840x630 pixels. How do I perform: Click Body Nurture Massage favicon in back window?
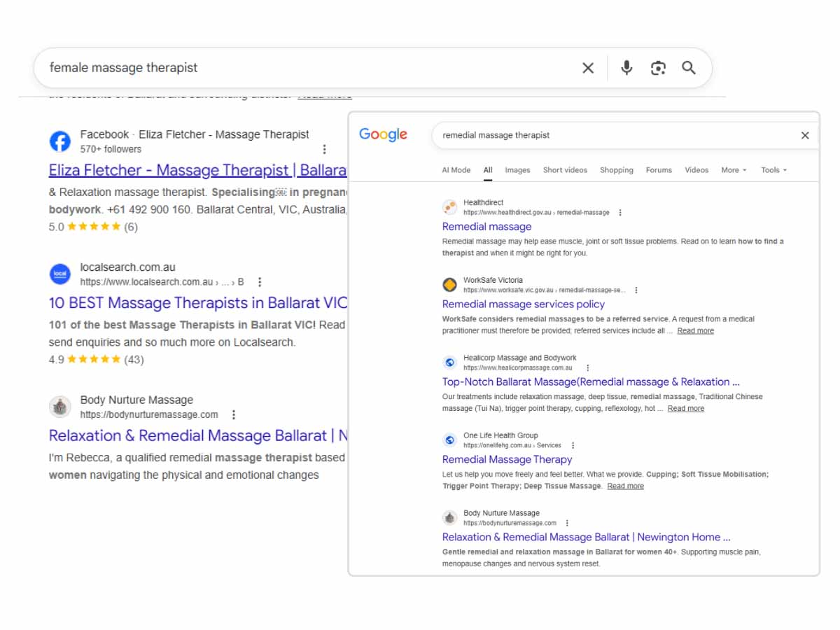[x=60, y=407]
